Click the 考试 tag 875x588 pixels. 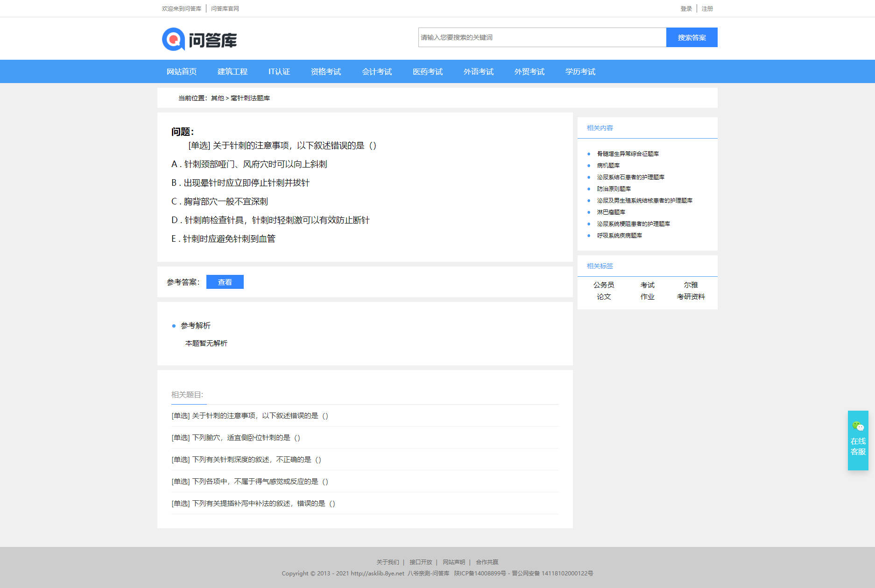point(647,285)
